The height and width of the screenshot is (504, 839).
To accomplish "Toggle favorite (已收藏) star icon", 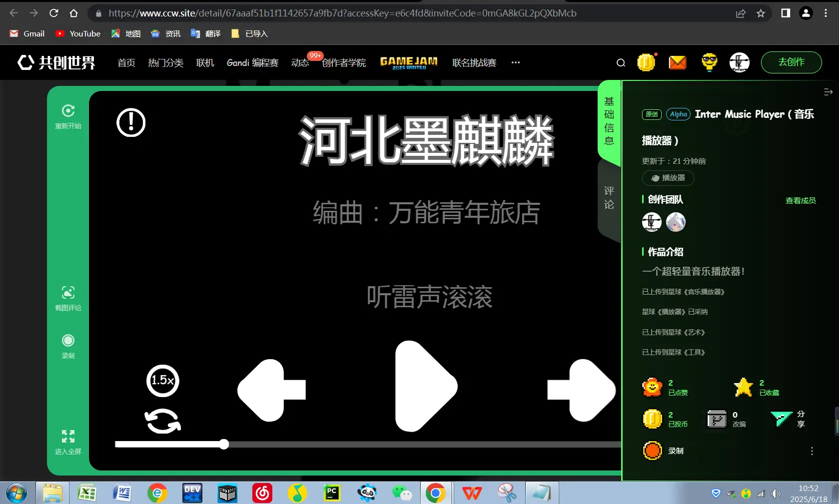I will click(744, 387).
